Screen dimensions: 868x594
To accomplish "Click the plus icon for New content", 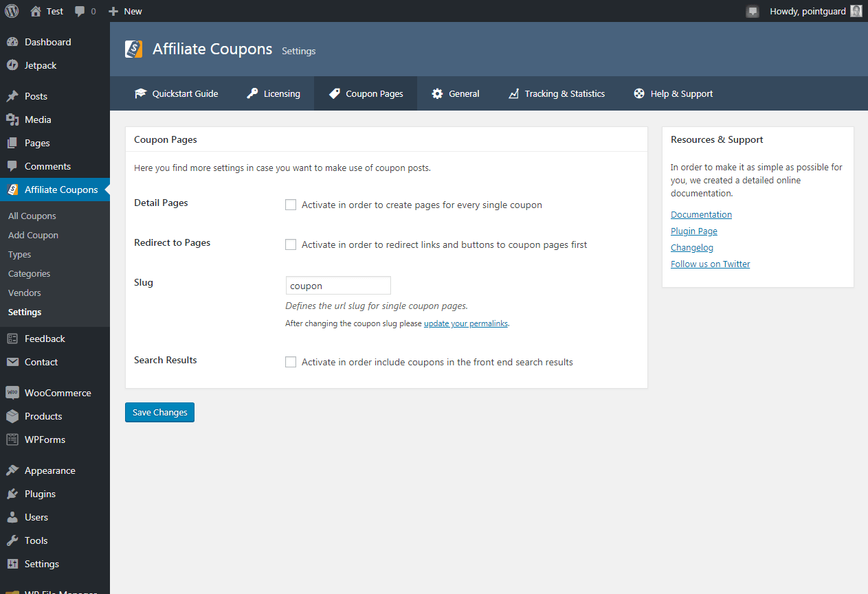I will pyautogui.click(x=113, y=11).
